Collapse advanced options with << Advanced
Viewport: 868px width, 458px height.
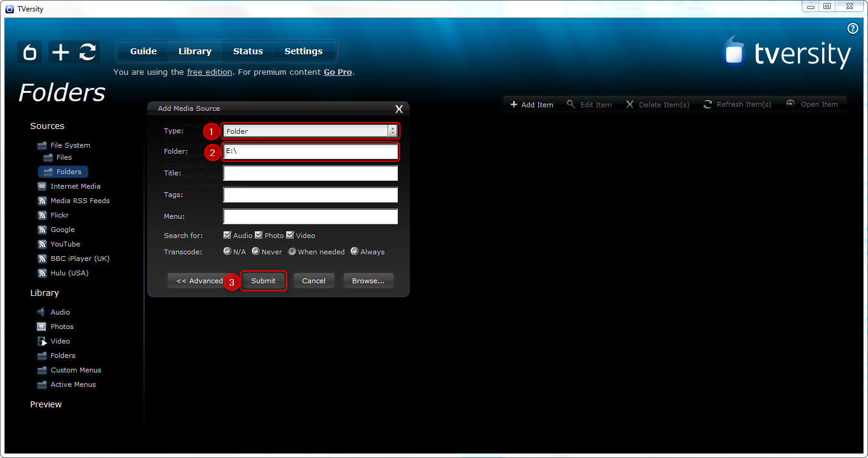[197, 280]
